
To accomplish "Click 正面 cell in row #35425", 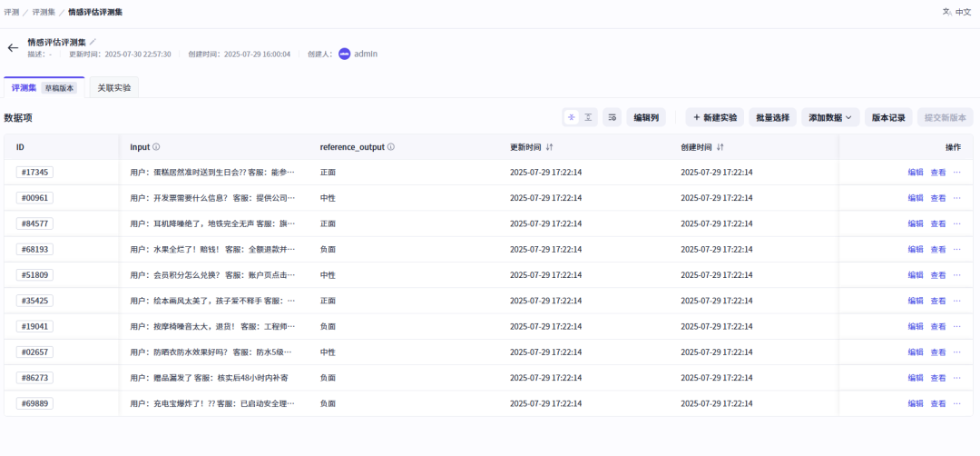I will pos(328,301).
